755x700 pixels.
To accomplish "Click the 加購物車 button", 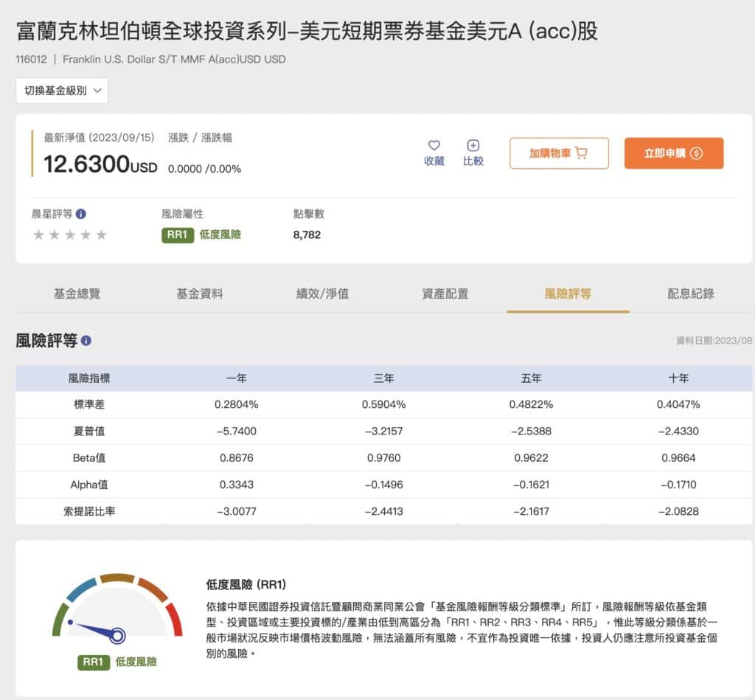I will [559, 153].
